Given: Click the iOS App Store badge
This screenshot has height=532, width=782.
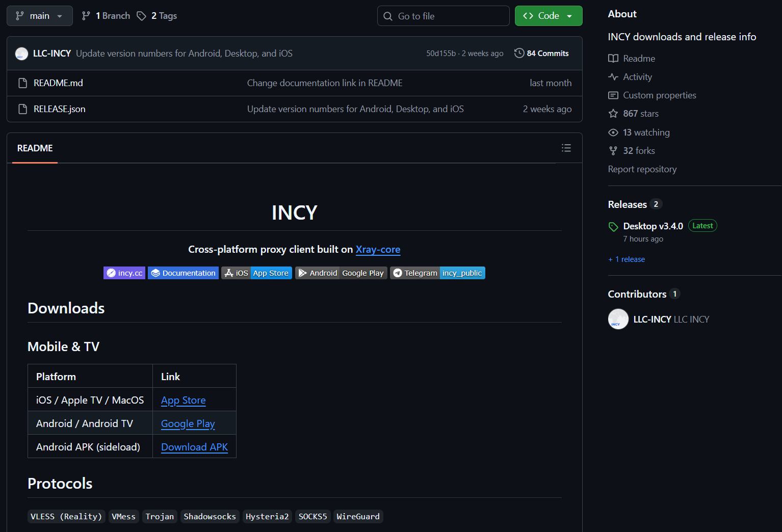Looking at the screenshot, I should (x=256, y=273).
